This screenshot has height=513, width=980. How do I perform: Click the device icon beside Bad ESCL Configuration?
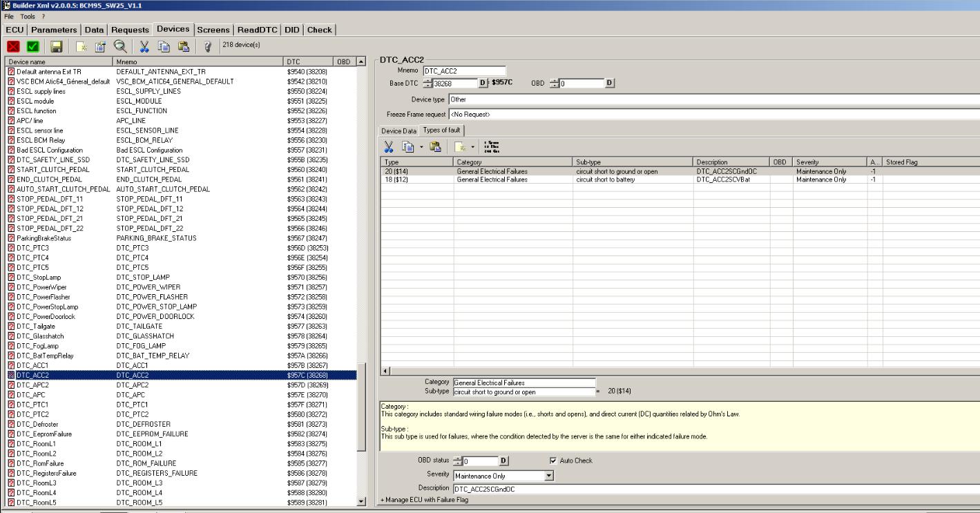point(11,150)
